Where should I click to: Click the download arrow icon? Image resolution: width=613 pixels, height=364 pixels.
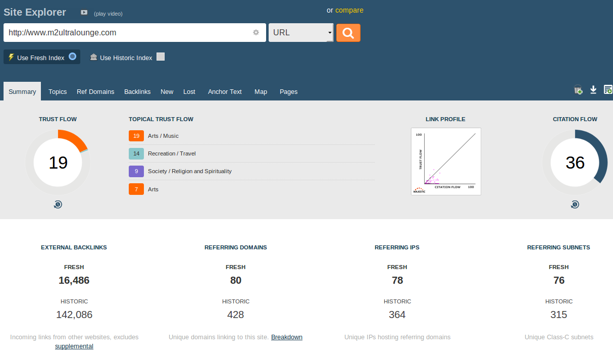[x=593, y=89]
